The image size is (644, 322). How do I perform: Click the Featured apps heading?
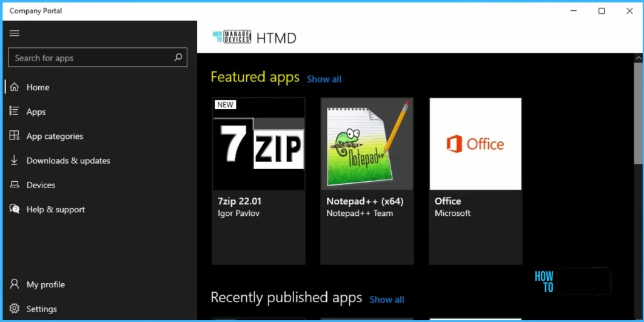[255, 77]
